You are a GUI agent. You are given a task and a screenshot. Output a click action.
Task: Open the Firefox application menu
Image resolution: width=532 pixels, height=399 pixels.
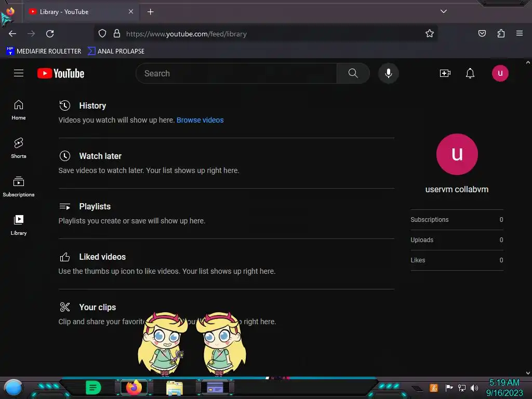click(520, 33)
